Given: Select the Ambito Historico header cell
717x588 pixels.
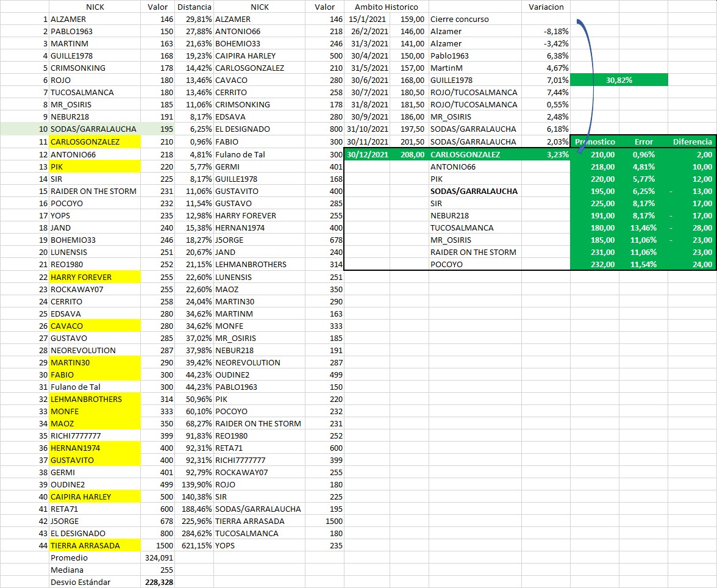Looking at the screenshot, I should [x=387, y=7].
